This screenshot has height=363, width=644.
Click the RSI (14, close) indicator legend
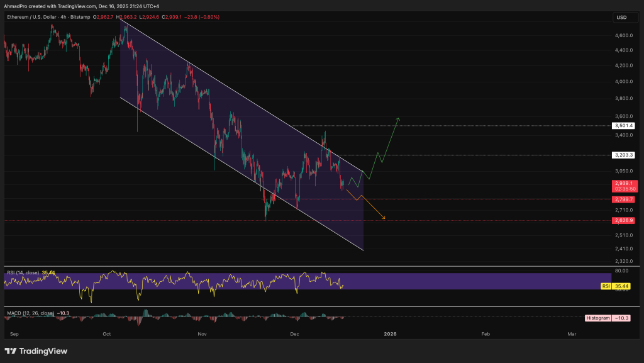[21, 272]
